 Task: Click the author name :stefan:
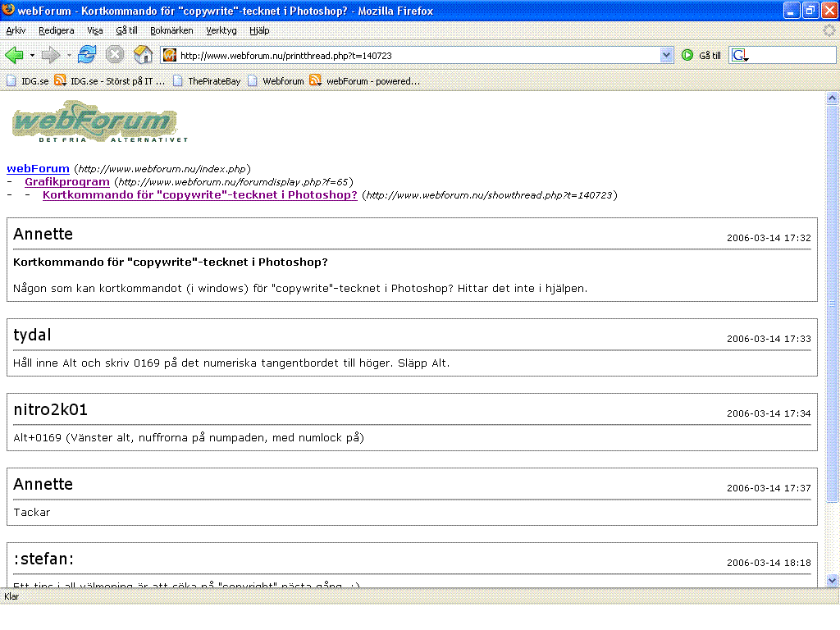coord(43,559)
